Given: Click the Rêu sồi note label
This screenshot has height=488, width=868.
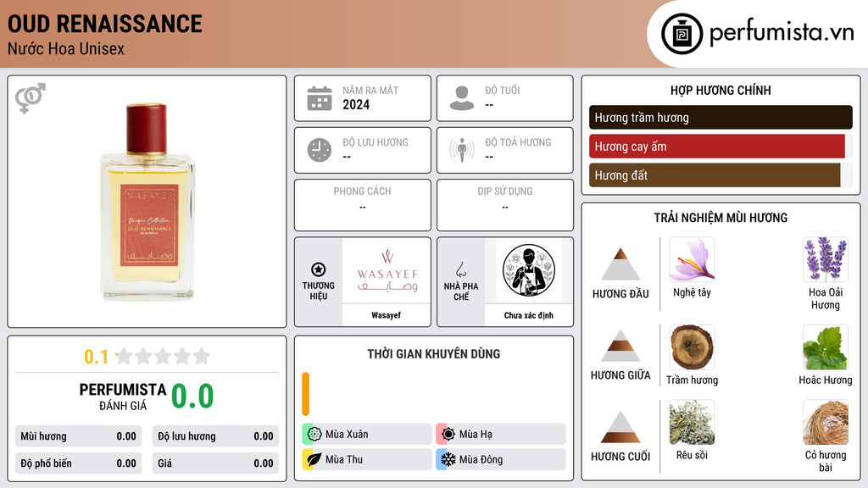Looking at the screenshot, I should pos(692,455).
